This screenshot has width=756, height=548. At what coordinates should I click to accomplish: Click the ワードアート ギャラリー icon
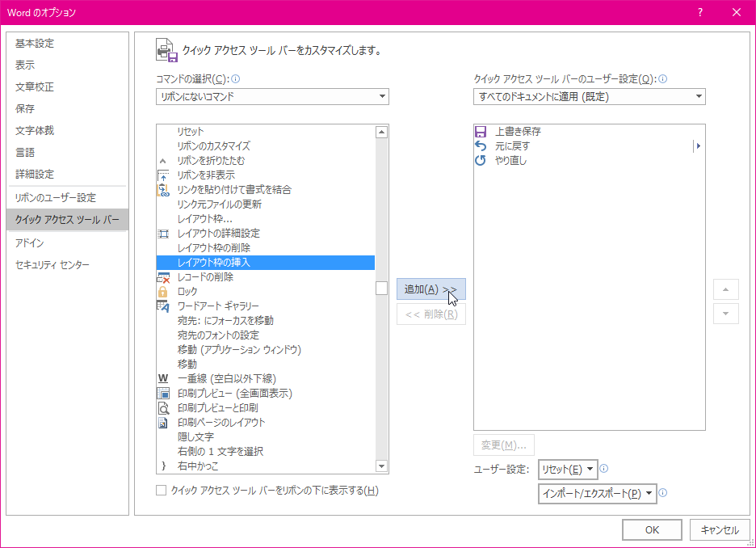(163, 306)
